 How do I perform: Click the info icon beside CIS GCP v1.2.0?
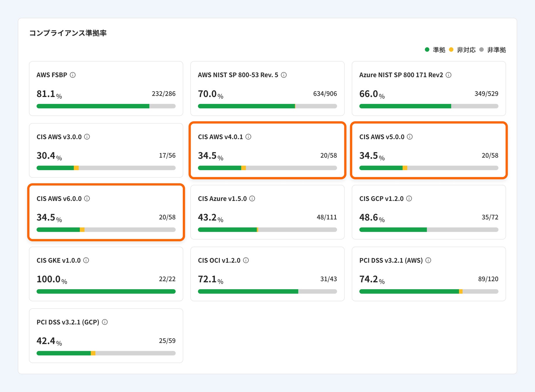click(409, 199)
